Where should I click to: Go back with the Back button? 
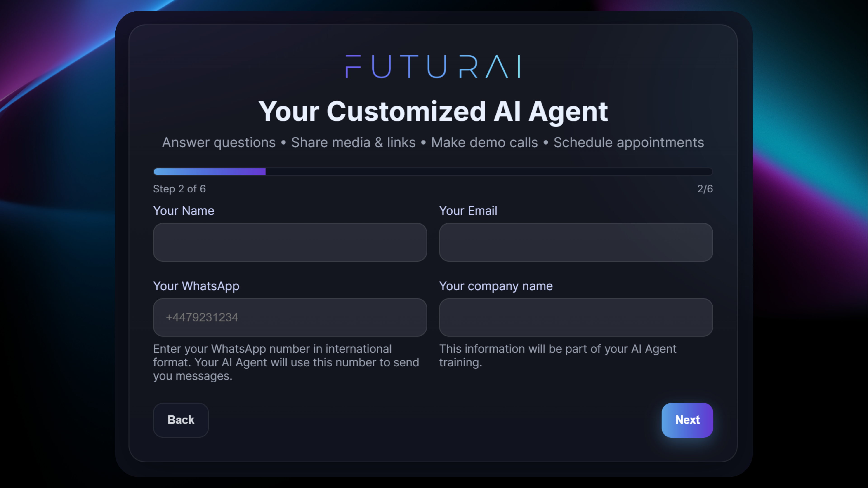181,420
